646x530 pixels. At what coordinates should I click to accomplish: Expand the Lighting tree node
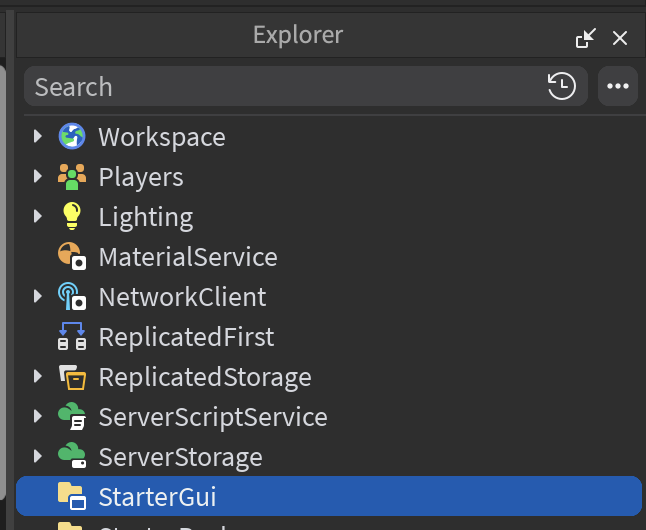(38, 217)
